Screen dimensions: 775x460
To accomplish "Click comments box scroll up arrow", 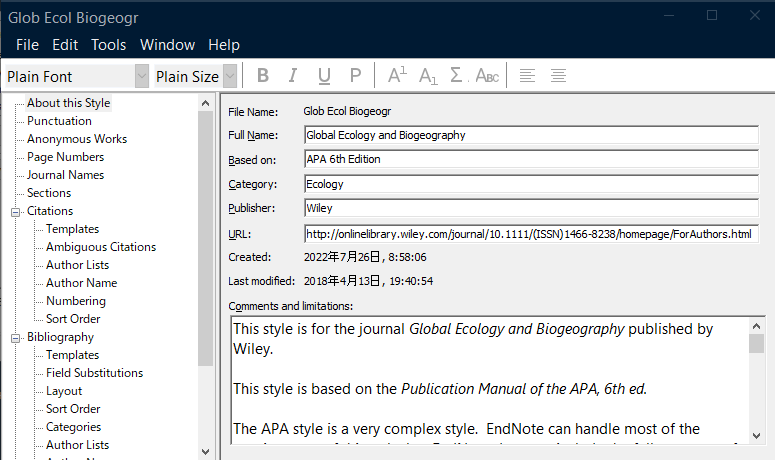I will click(756, 326).
